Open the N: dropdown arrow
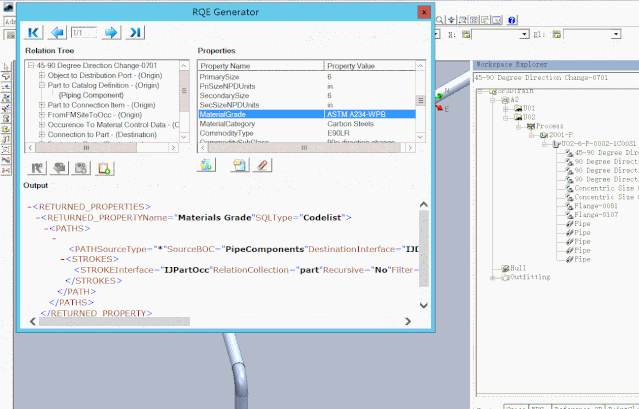This screenshot has width=639, height=409. pyautogui.click(x=524, y=34)
